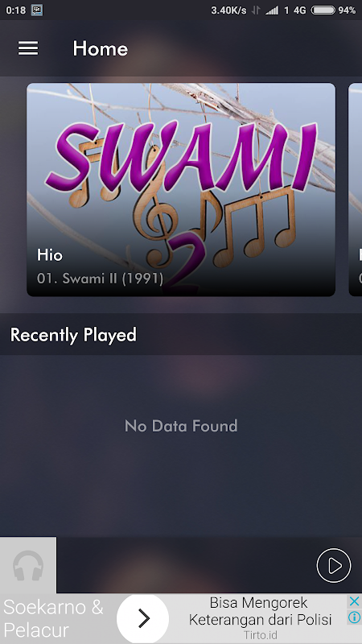Tap the play button in mini player
Screen dimensions: 362x644
tap(334, 565)
